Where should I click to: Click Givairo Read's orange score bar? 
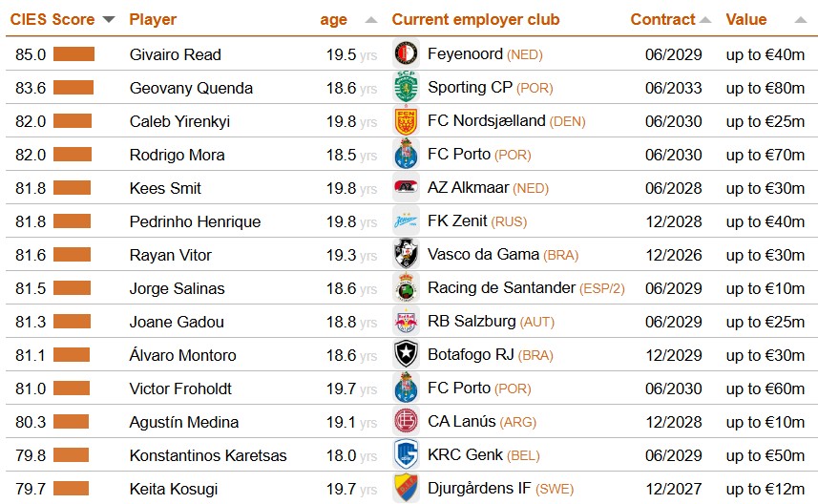pos(73,54)
